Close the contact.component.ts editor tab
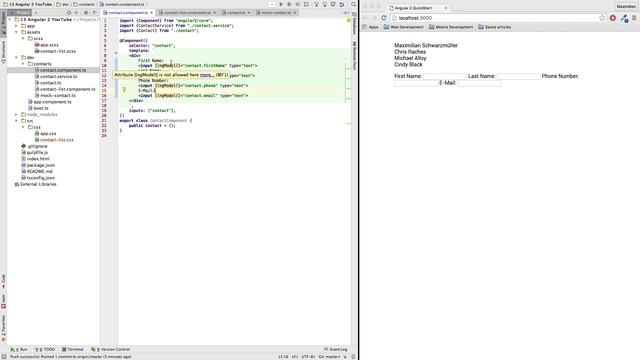Viewport: 640px width, 360px height. tap(151, 13)
